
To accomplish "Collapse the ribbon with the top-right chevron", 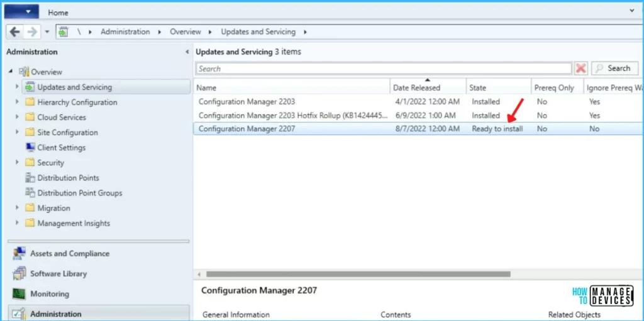I will [632, 10].
